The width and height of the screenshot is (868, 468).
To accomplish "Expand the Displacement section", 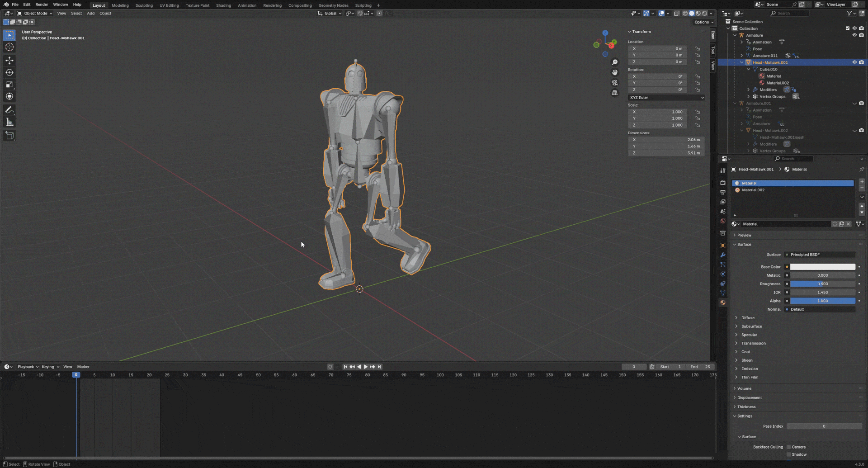I will click(749, 398).
